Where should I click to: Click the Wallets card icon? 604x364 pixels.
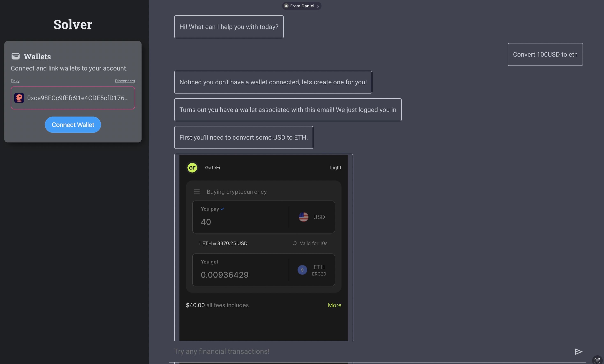pyautogui.click(x=15, y=56)
